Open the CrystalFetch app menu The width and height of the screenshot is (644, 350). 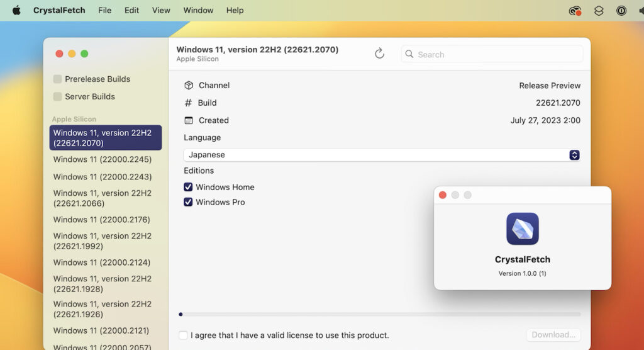tap(59, 10)
